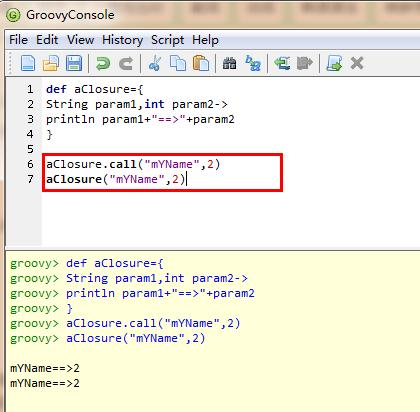Click the Run Script icon
420x412 pixels.
[x=334, y=63]
